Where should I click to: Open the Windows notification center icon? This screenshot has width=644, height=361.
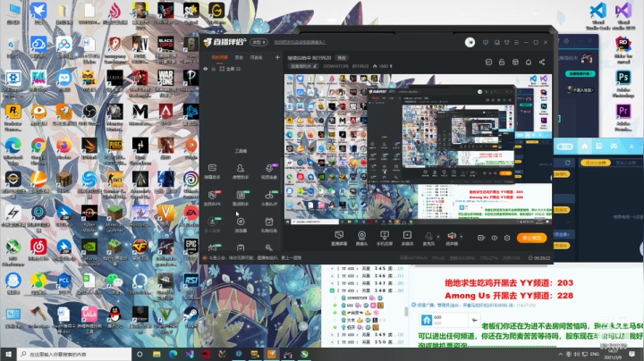click(x=631, y=354)
